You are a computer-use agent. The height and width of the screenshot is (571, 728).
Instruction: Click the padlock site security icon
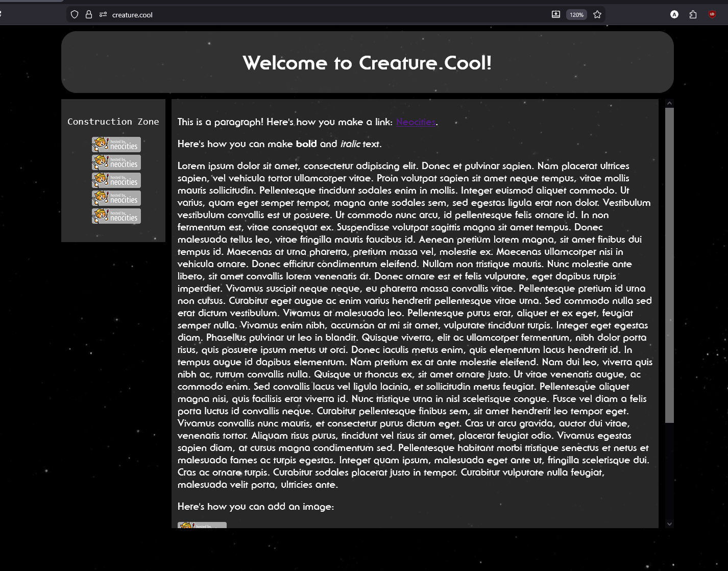coord(89,15)
